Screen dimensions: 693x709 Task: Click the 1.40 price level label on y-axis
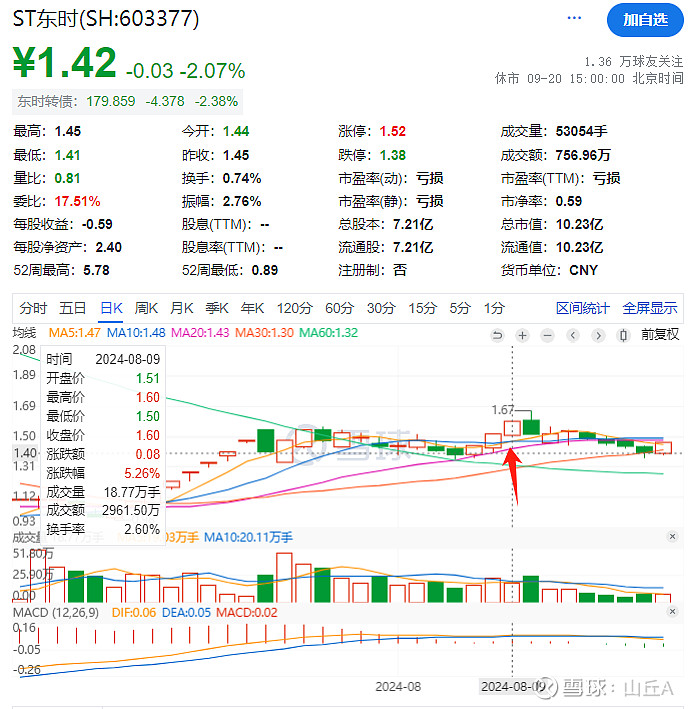pyautogui.click(x=25, y=453)
